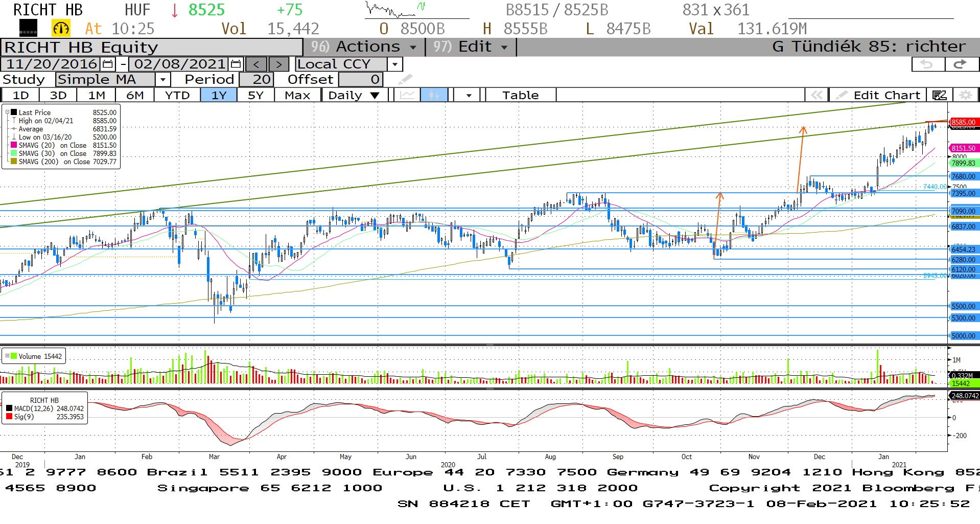Image resolution: width=980 pixels, height=524 pixels.
Task: Select the candlestick chart style icon
Action: [434, 95]
